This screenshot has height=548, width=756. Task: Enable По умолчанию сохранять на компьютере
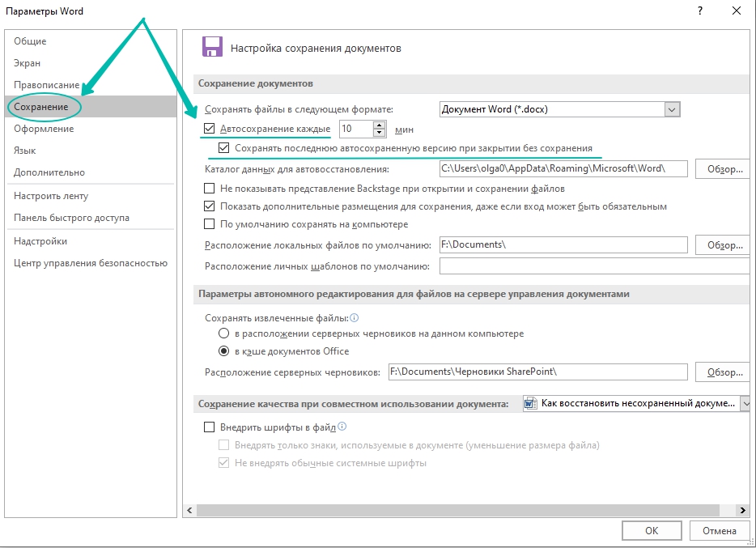point(210,224)
